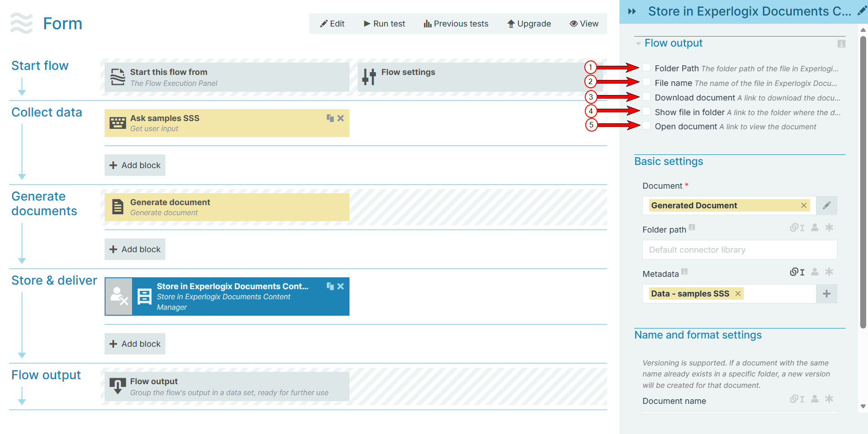Toggle expression mode for Metadata
Screen dimensions: 868x434
coord(797,272)
